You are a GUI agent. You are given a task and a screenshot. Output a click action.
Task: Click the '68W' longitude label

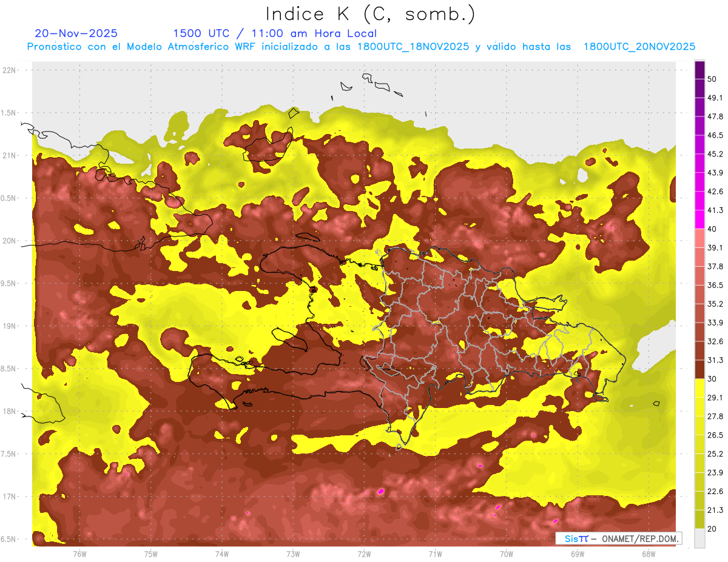[x=649, y=554]
